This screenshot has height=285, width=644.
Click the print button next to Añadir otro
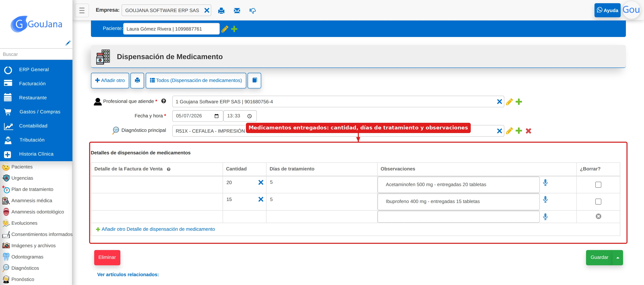[x=137, y=80]
